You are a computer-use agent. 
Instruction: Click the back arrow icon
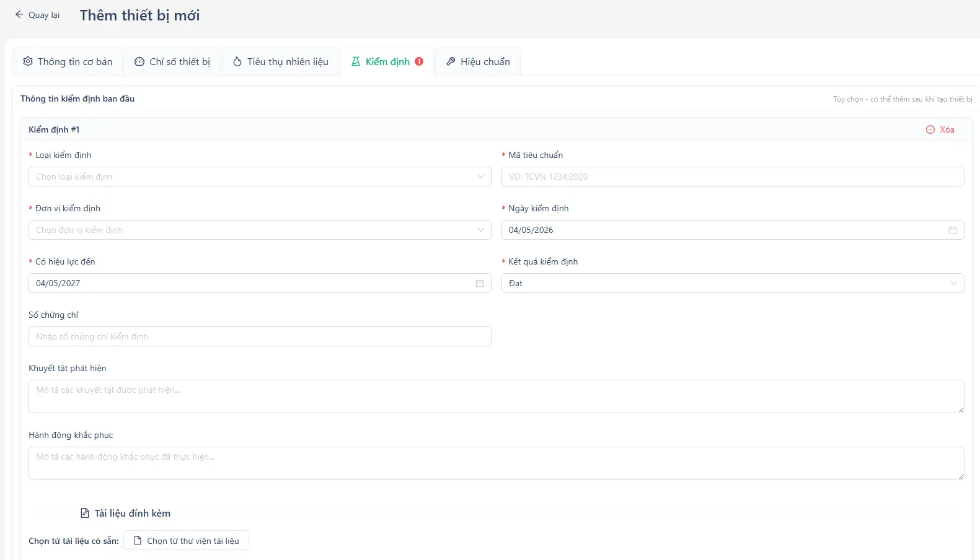coord(19,15)
